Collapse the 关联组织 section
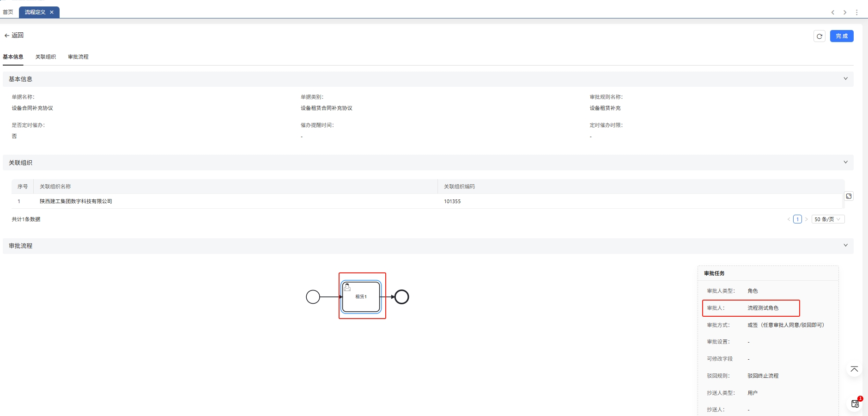 (x=845, y=163)
